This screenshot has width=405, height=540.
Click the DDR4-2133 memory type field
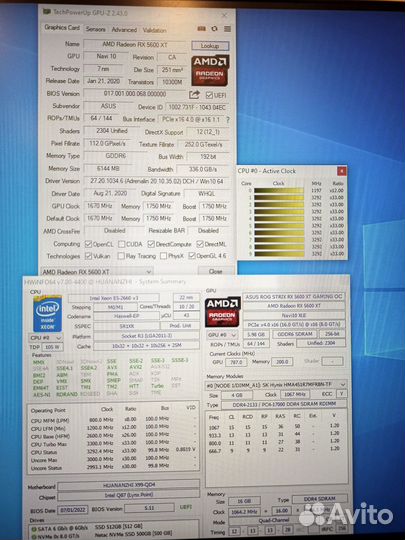tap(284, 405)
